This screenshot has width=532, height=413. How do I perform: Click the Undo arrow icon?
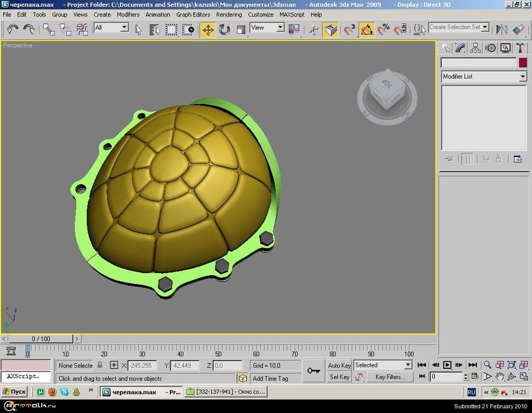[12, 30]
